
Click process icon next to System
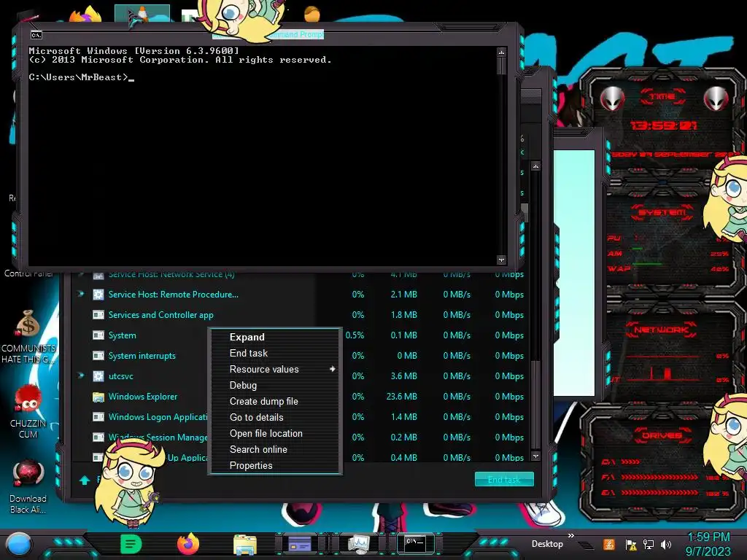(x=98, y=335)
